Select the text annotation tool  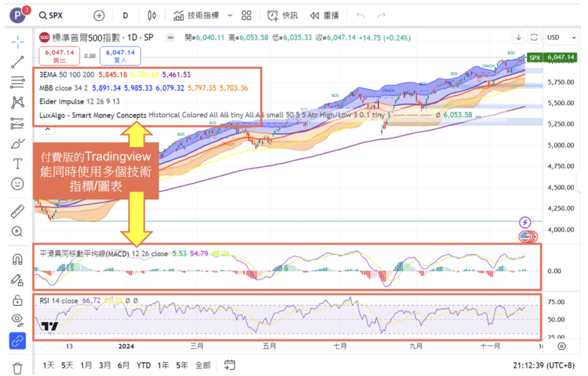coord(17,164)
